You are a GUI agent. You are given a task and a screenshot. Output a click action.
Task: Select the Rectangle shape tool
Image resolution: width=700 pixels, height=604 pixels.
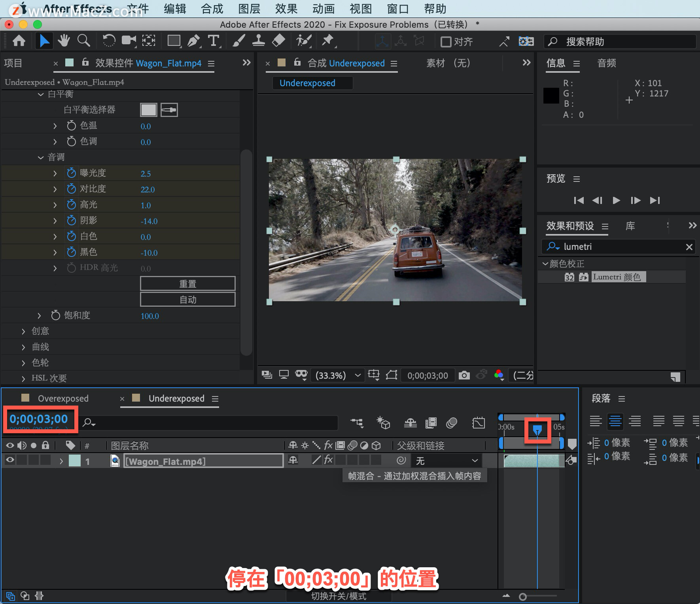174,41
